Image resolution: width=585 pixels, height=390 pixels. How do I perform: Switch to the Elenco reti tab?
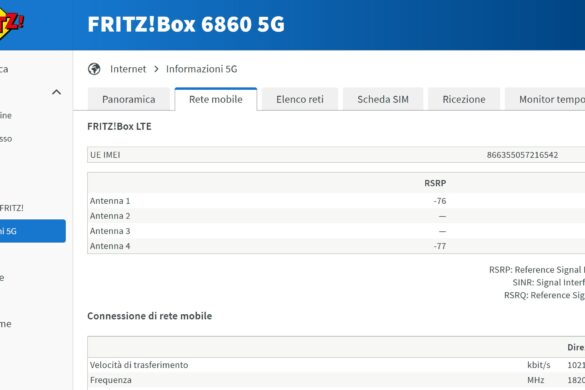[x=300, y=99]
